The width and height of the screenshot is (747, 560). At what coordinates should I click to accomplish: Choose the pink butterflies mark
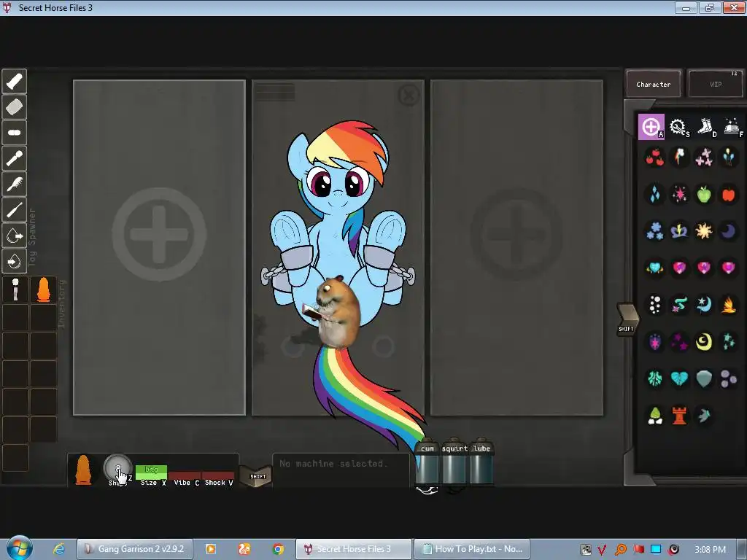704,157
